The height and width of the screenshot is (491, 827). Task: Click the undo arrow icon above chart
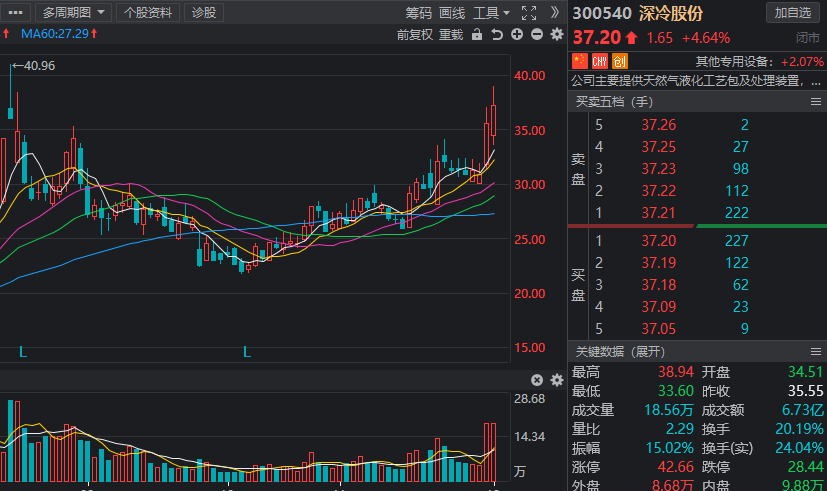[497, 35]
